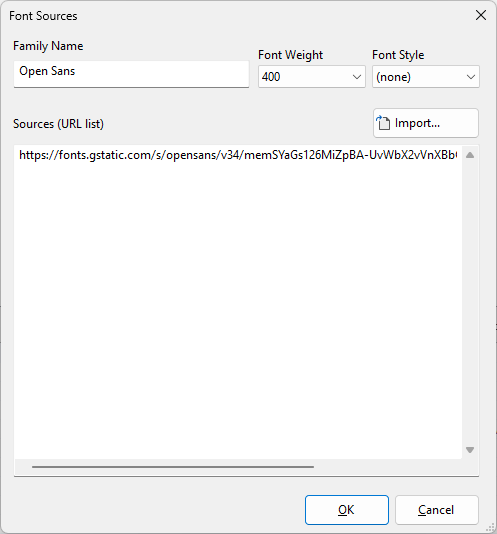Focus the Family Name field containing Open Sans
Image resolution: width=497 pixels, height=534 pixels.
click(131, 74)
